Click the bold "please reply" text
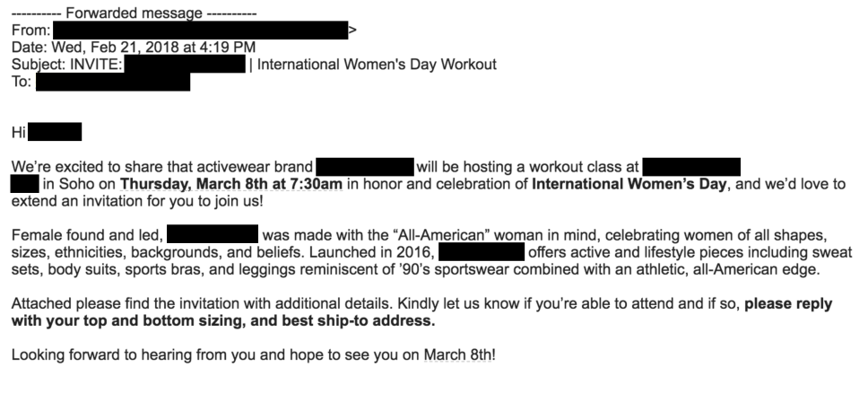The height and width of the screenshot is (393, 868). 788,304
